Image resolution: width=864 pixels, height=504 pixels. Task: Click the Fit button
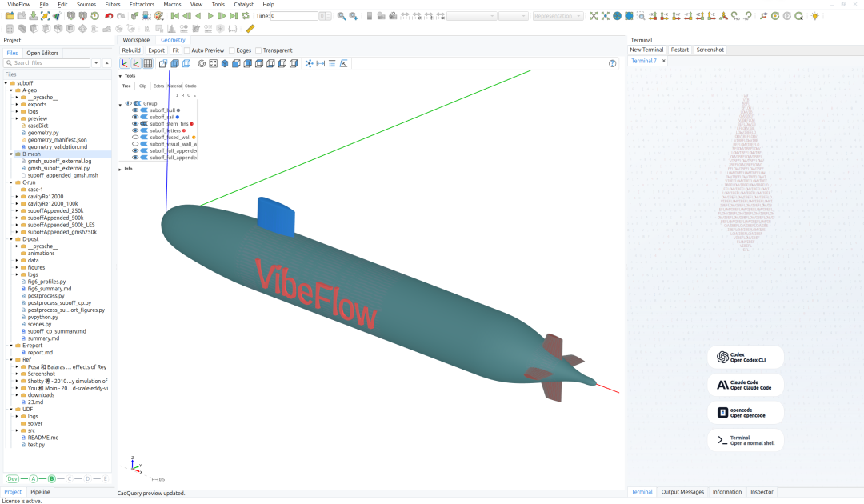[176, 50]
